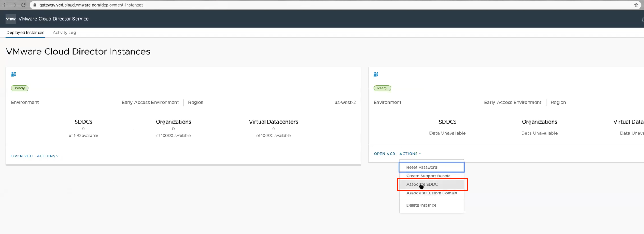Choose Create Support Bundle menu entry
This screenshot has width=644, height=234.
(x=432, y=176)
